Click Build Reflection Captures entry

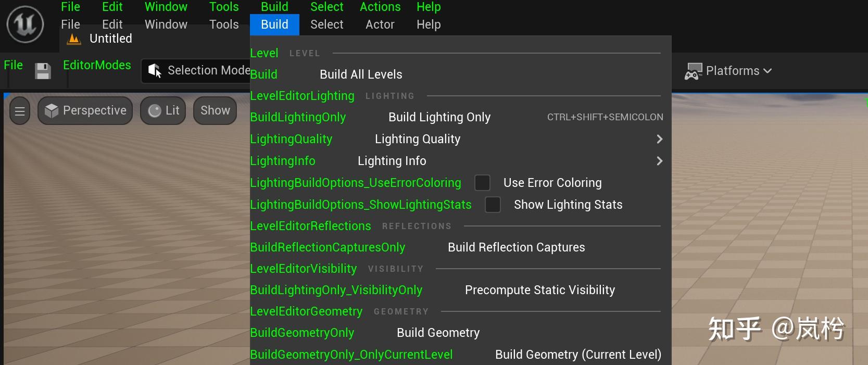516,247
